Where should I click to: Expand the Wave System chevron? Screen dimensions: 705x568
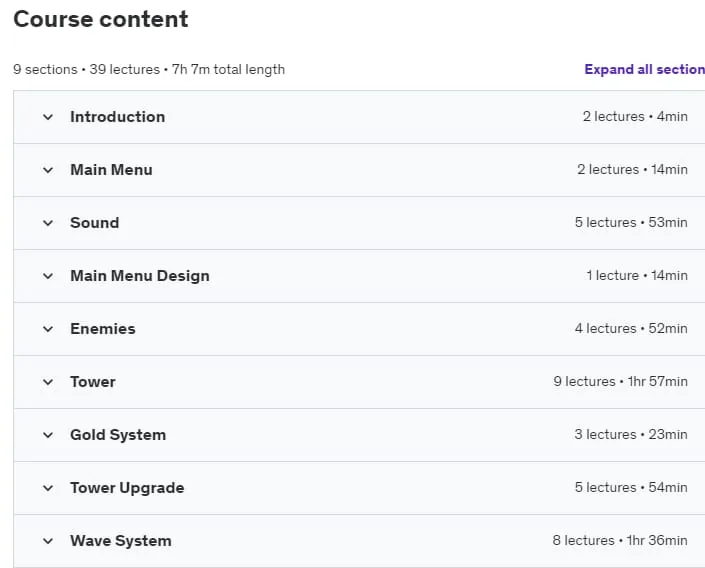coord(48,541)
